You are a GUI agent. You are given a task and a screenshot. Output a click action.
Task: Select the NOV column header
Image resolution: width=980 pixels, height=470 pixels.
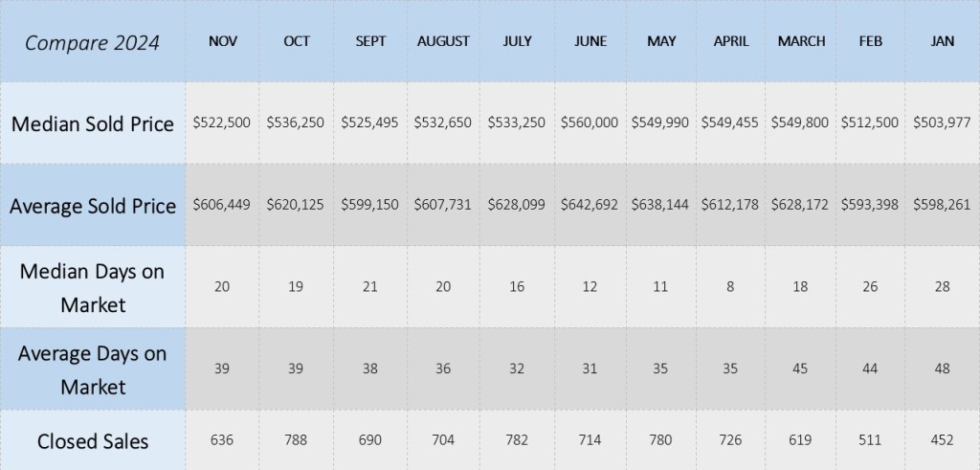point(222,41)
